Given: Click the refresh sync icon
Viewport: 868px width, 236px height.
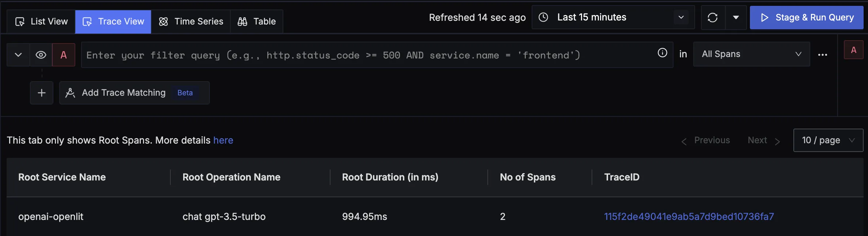Looking at the screenshot, I should click(713, 18).
